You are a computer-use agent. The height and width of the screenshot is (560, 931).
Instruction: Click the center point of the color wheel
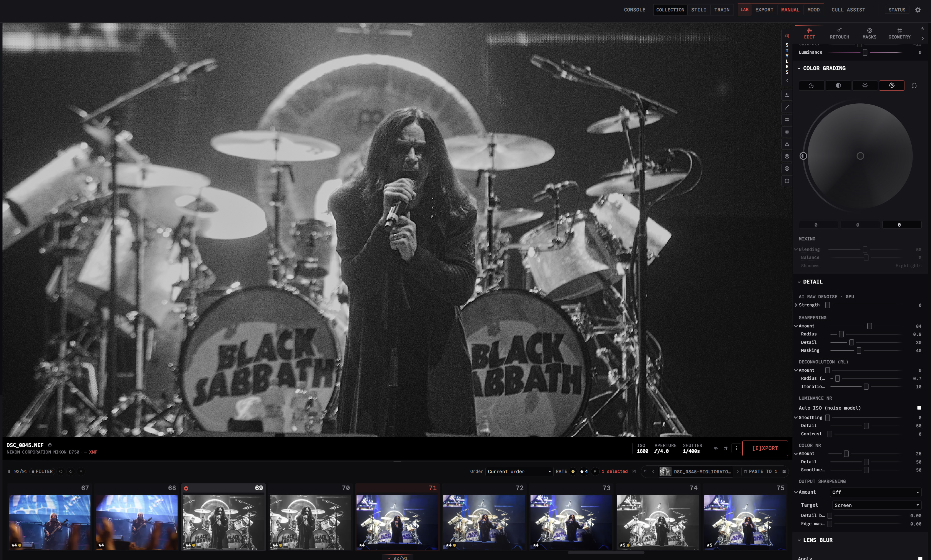[860, 156]
